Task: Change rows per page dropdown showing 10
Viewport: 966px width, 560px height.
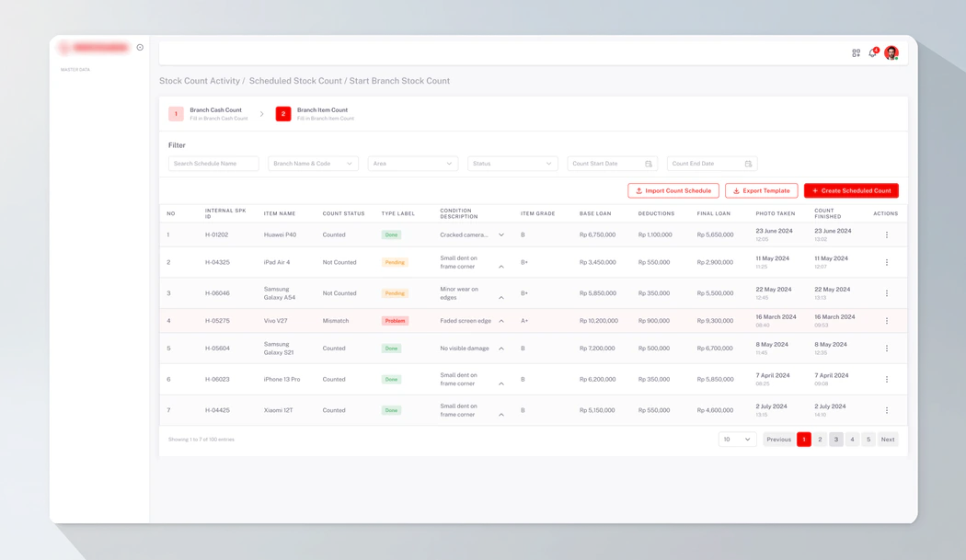Action: (737, 440)
